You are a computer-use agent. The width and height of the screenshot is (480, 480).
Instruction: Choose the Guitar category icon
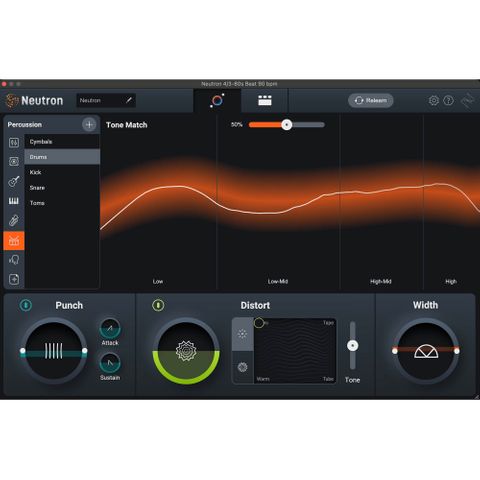click(14, 181)
